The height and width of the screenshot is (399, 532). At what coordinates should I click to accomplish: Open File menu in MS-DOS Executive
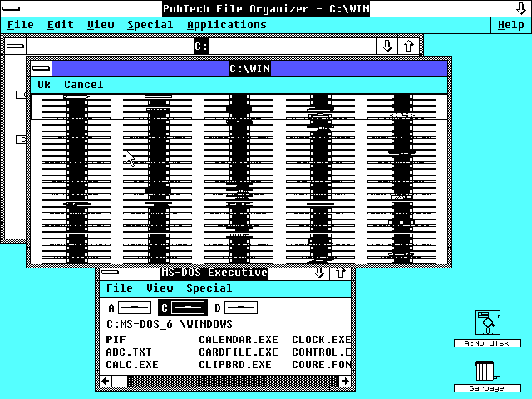pos(120,288)
